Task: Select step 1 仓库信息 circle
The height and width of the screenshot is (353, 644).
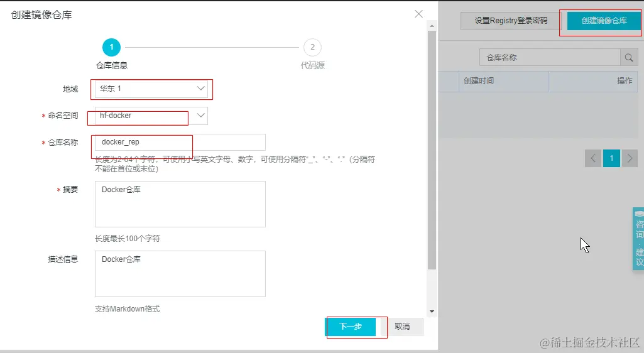Action: click(111, 47)
